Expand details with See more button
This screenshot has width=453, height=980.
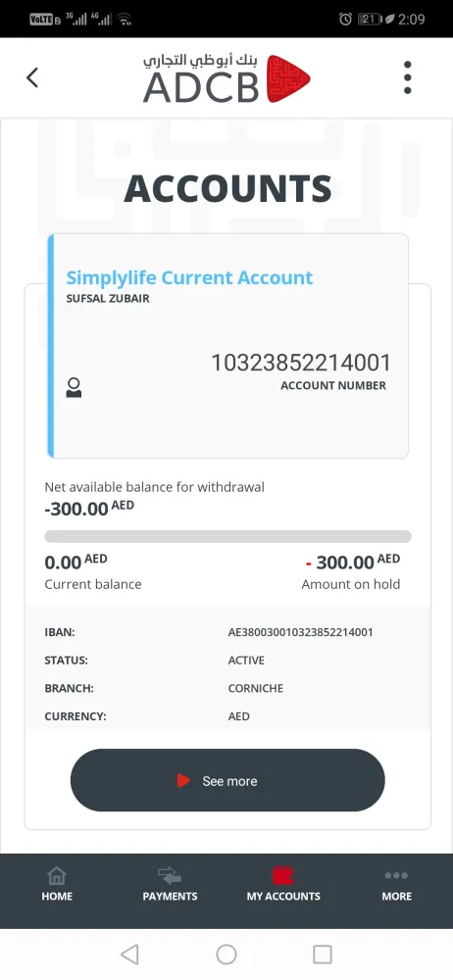tap(227, 780)
